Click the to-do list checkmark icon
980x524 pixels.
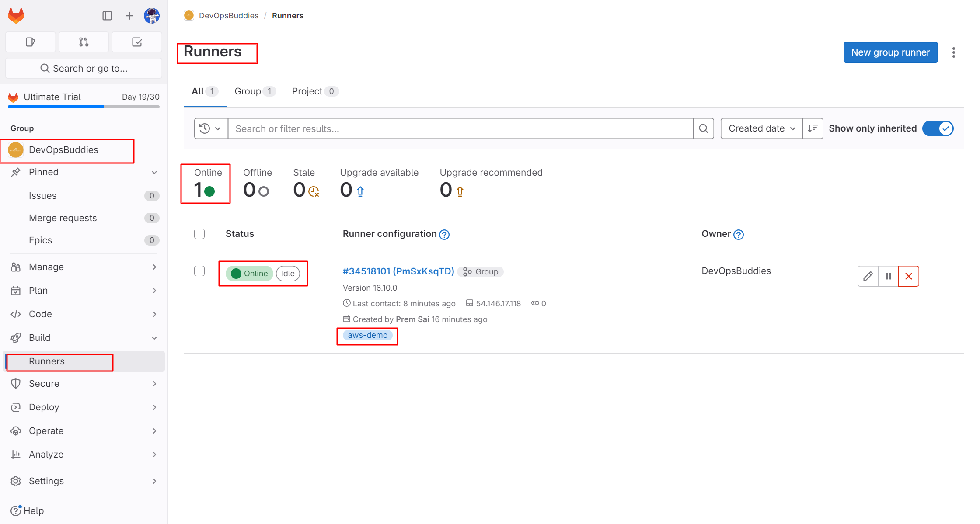[x=137, y=42]
